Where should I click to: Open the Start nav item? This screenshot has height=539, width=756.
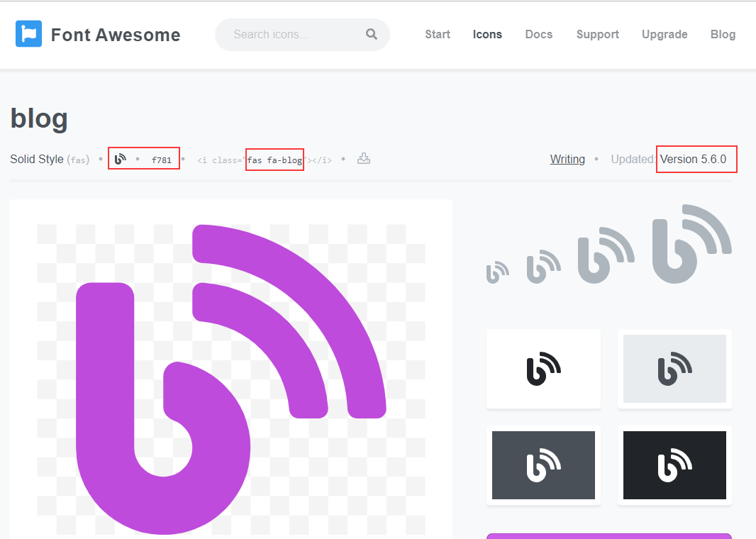click(x=438, y=34)
